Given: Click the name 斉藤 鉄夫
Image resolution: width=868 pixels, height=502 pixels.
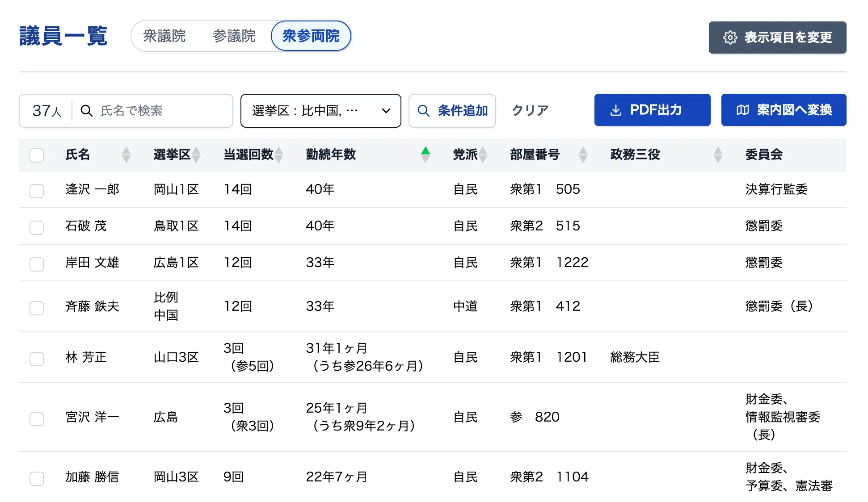Looking at the screenshot, I should tap(92, 306).
